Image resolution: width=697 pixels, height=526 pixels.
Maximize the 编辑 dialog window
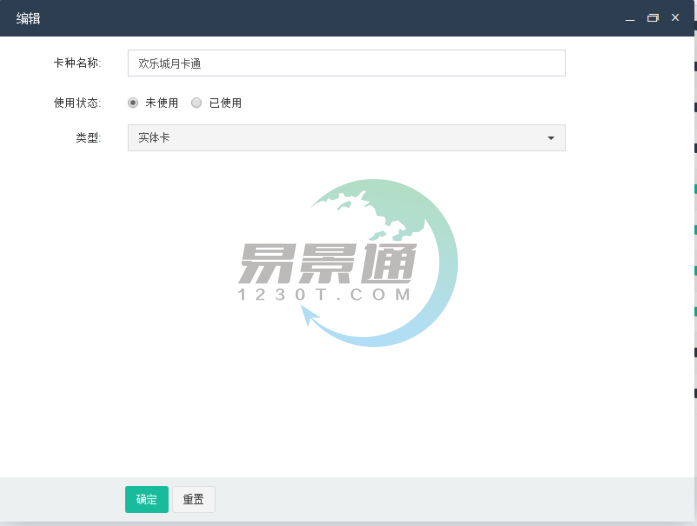point(653,18)
